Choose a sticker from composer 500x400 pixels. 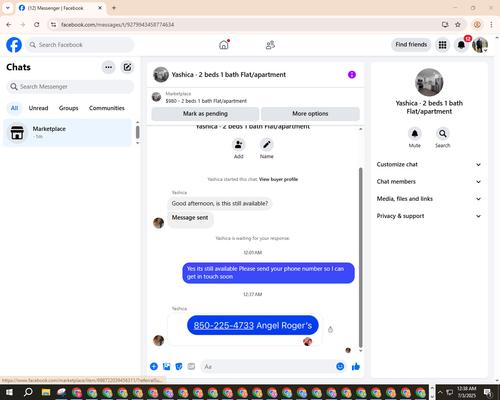[x=179, y=367]
